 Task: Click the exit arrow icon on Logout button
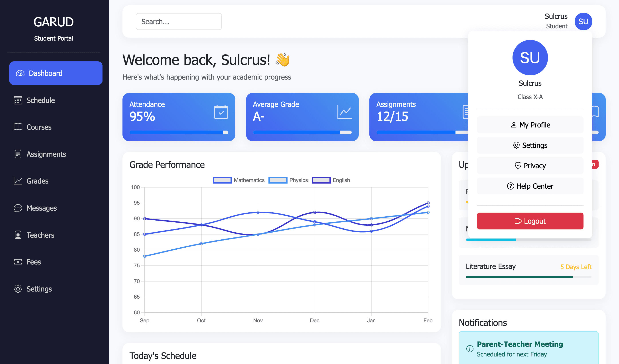518,221
